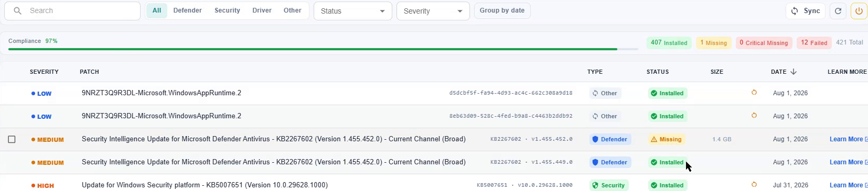Click the orange power icon button

(859, 11)
